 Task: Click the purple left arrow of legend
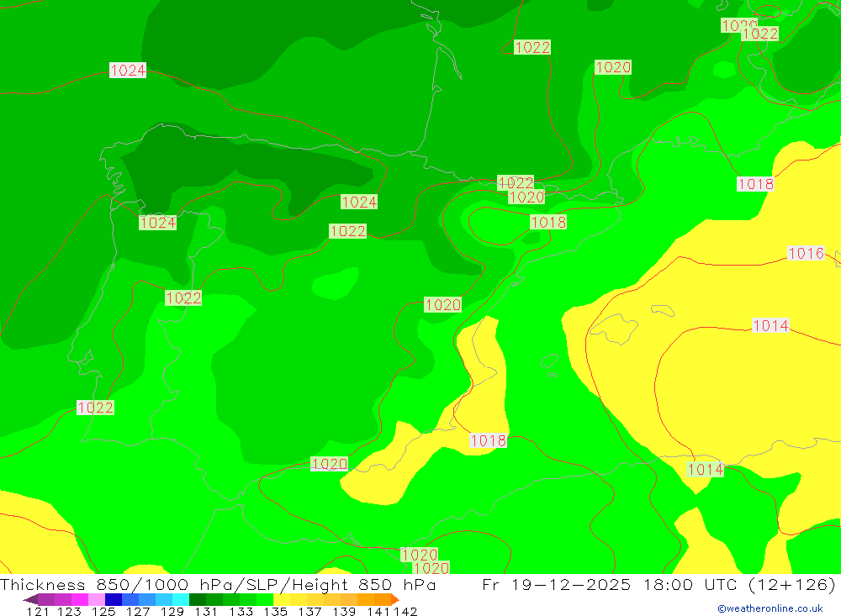pyautogui.click(x=30, y=599)
